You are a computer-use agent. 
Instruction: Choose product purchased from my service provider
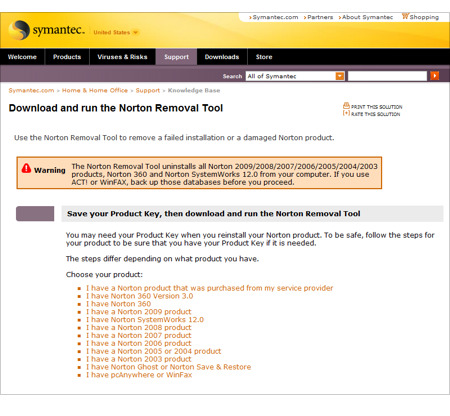tap(209, 288)
